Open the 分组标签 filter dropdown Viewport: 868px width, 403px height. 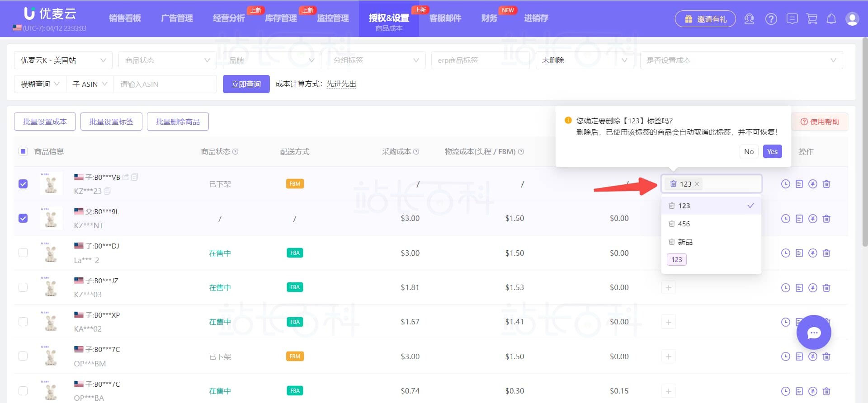pyautogui.click(x=376, y=60)
